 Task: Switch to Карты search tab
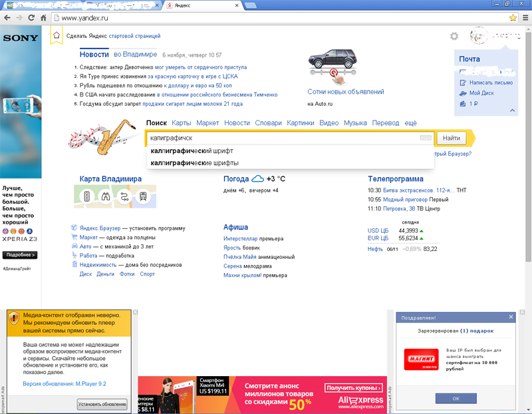click(181, 123)
